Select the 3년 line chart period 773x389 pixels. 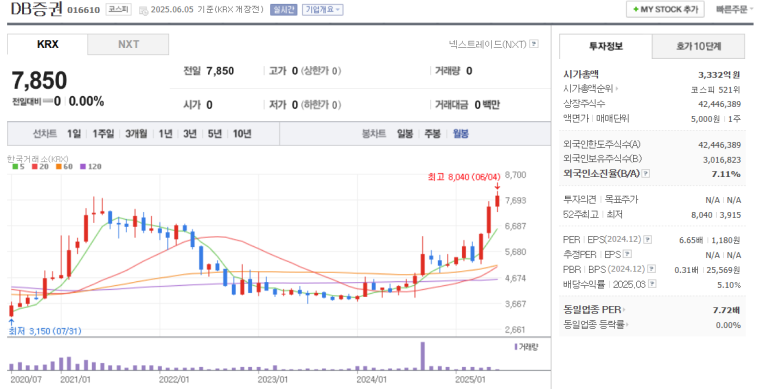(190, 134)
